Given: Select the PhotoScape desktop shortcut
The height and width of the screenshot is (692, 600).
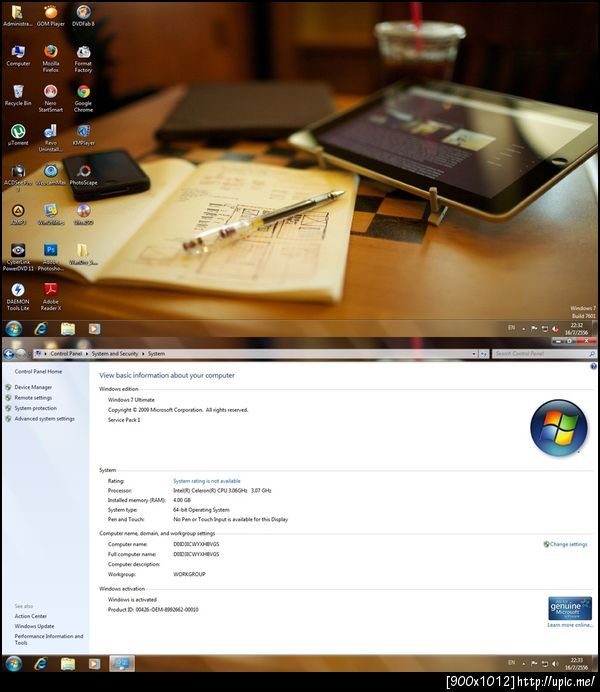Looking at the screenshot, I should click(x=83, y=175).
